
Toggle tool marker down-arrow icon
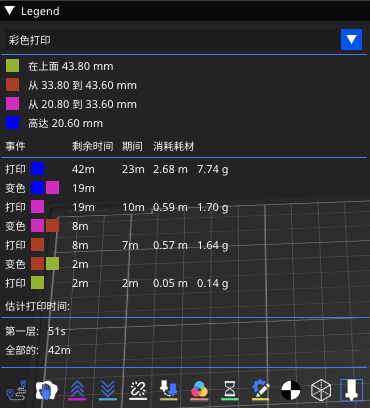click(351, 390)
